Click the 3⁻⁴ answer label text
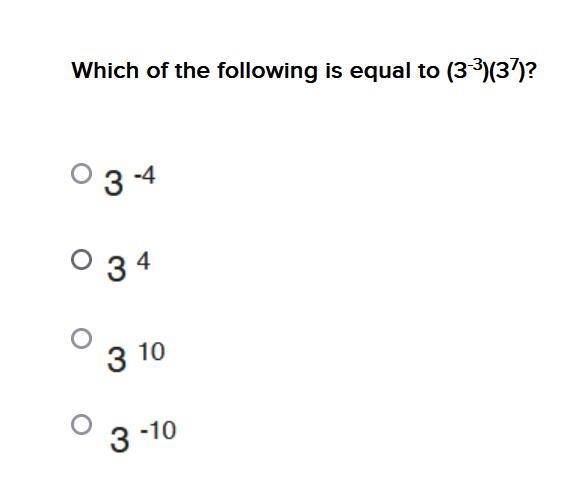 click(130, 181)
